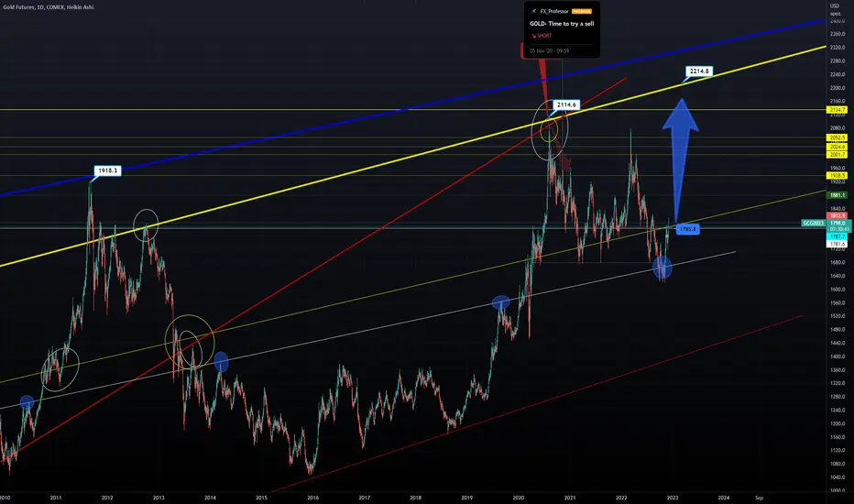Click the yellow 2052.5 price axis tag
This screenshot has width=854, height=504.
tap(838, 137)
